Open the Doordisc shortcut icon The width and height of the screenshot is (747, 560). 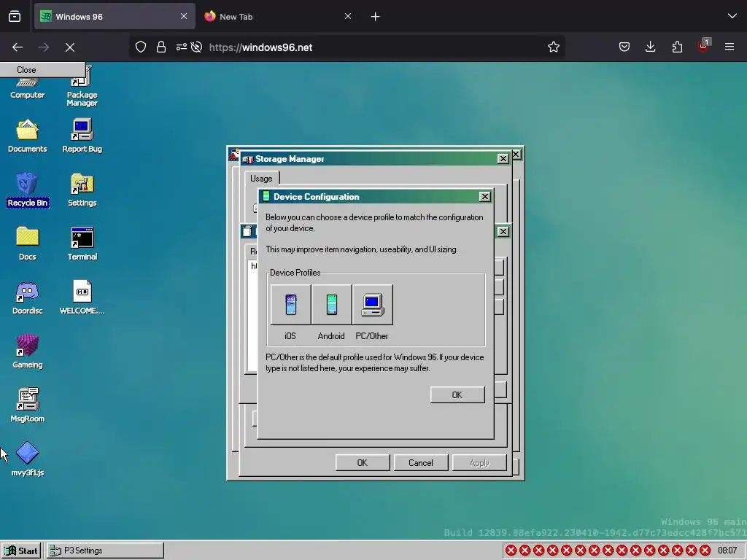(27, 297)
